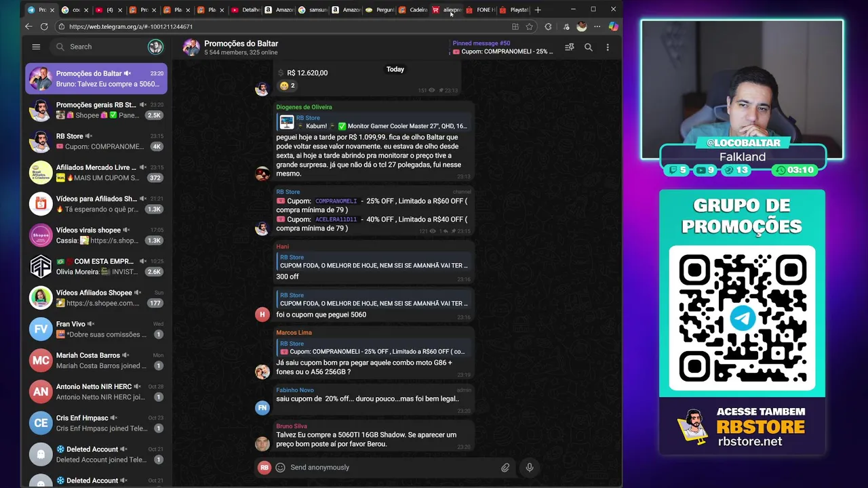Click Fabinho Novo sender name

[295, 390]
